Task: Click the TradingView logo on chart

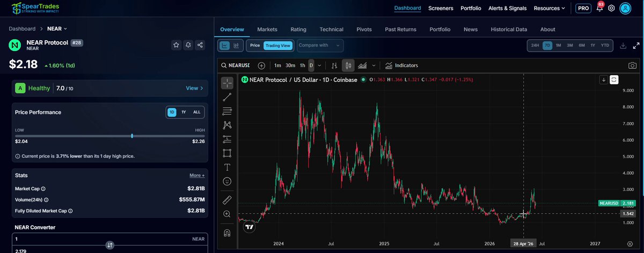Action: 249,227
